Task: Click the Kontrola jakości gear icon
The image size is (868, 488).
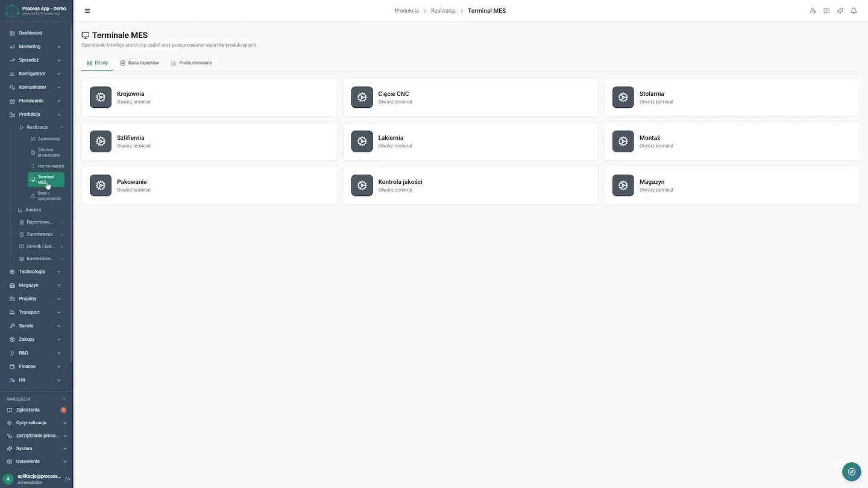Action: [362, 185]
